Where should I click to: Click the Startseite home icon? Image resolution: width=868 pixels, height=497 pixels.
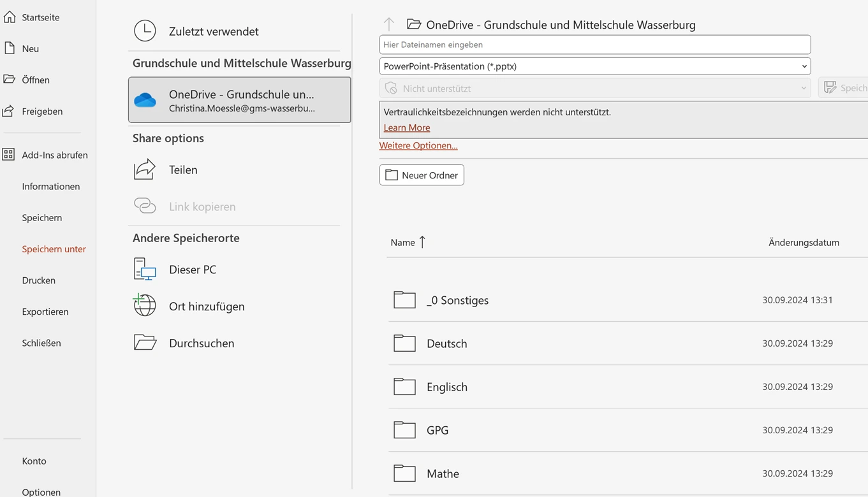point(10,17)
